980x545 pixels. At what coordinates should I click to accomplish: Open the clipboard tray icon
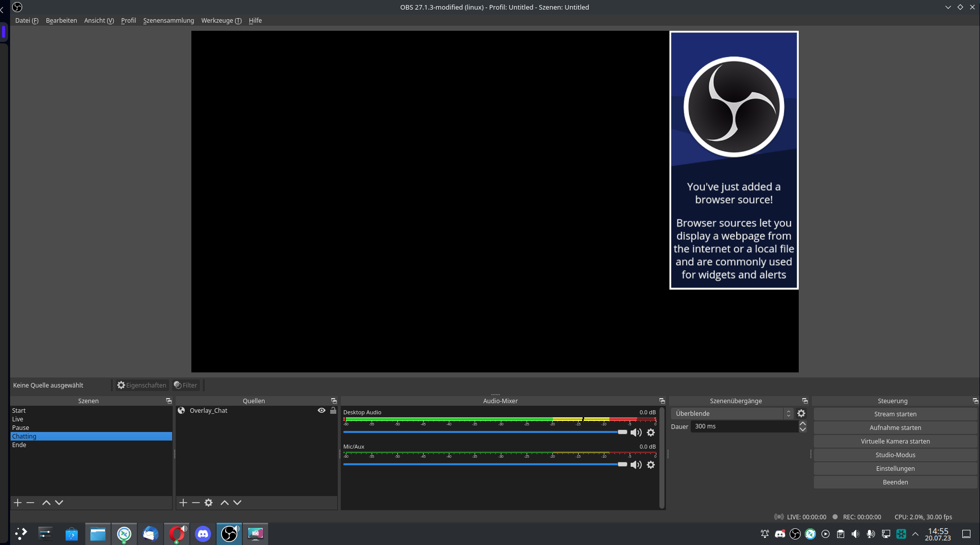[x=841, y=534]
